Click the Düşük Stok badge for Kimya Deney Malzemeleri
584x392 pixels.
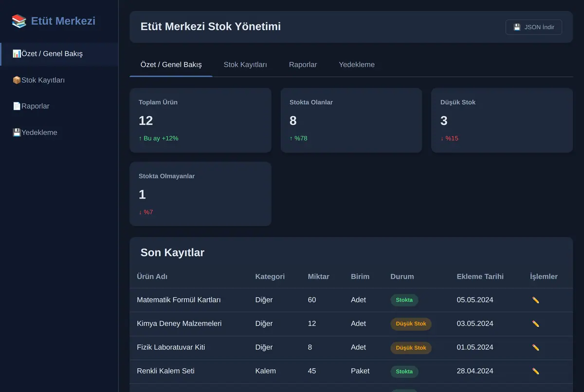coord(411,324)
